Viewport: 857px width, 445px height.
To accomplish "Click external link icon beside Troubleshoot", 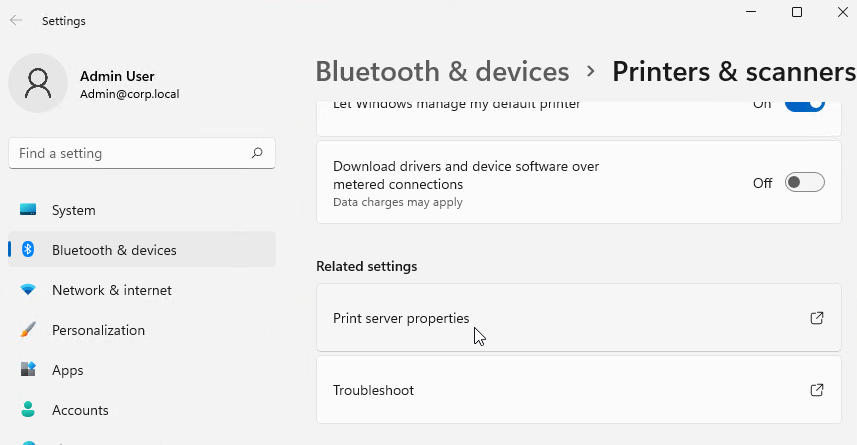I will (x=817, y=390).
